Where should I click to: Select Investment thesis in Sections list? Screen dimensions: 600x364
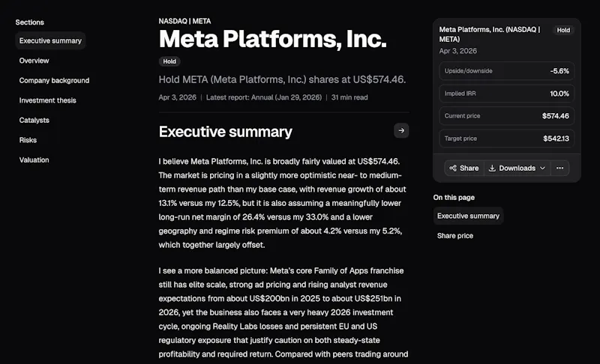47,100
